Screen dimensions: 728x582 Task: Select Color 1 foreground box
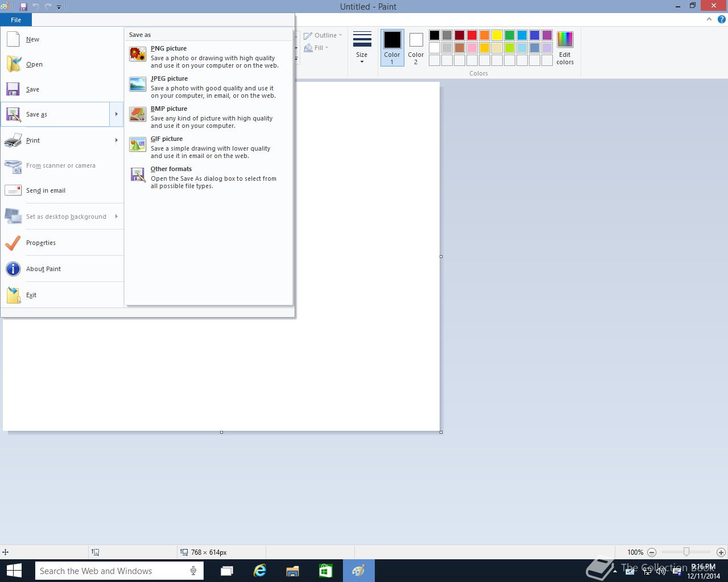point(392,48)
